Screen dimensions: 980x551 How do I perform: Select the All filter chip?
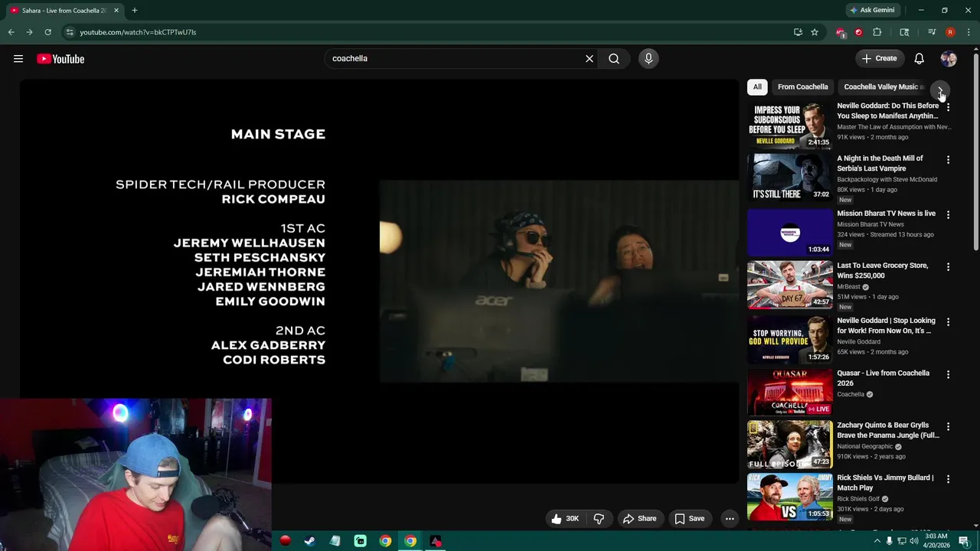(757, 87)
